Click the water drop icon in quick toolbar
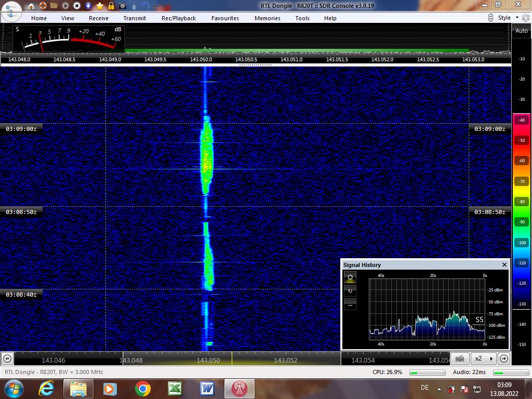The image size is (532, 399). pyautogui.click(x=134, y=5)
